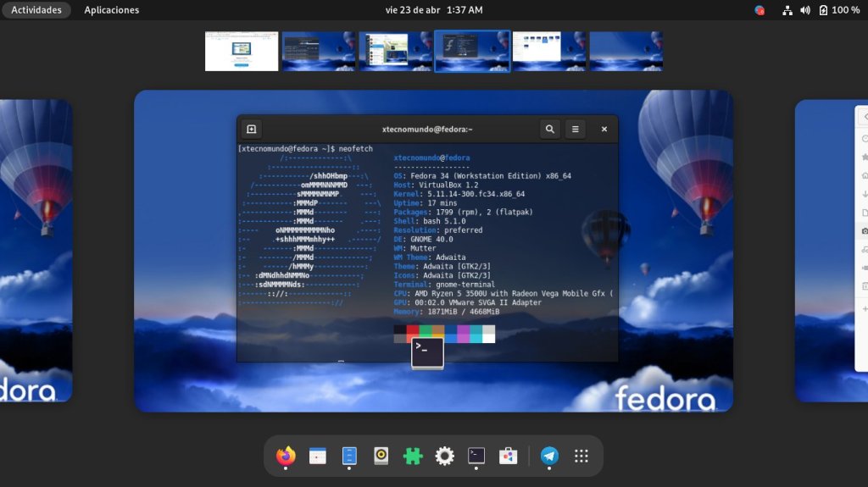Open the Software store bag icon
Image resolution: width=868 pixels, height=487 pixels.
[x=509, y=457]
